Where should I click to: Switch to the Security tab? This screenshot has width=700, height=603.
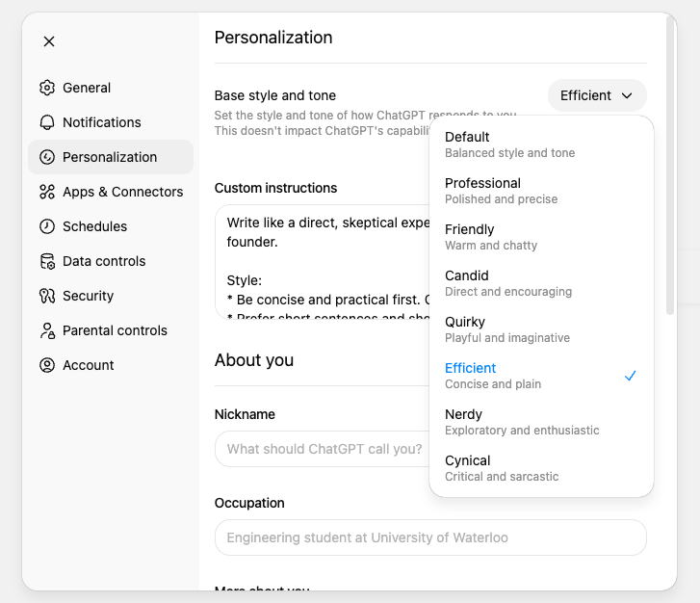pos(111,296)
